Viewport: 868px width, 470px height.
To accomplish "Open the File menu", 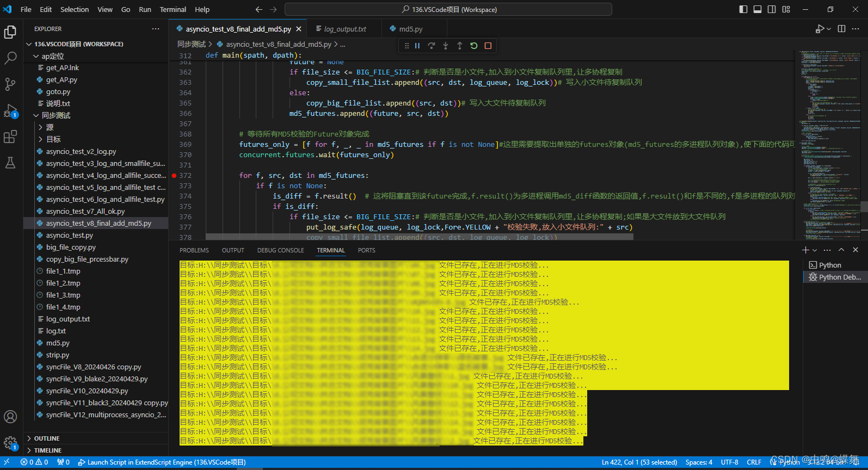I will click(26, 9).
